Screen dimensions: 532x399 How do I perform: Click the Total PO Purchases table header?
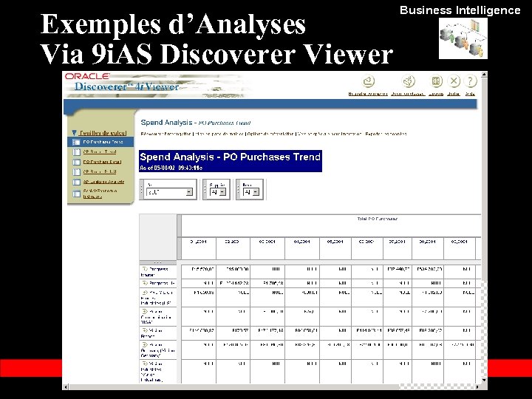click(377, 219)
